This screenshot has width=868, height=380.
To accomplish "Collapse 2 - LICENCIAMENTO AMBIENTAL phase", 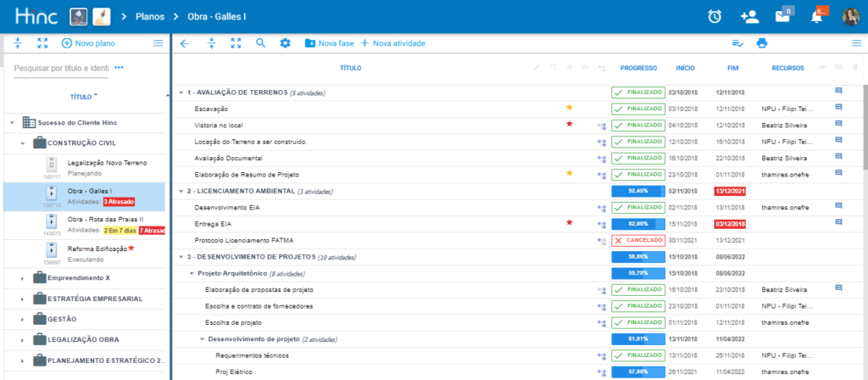I will click(x=181, y=191).
